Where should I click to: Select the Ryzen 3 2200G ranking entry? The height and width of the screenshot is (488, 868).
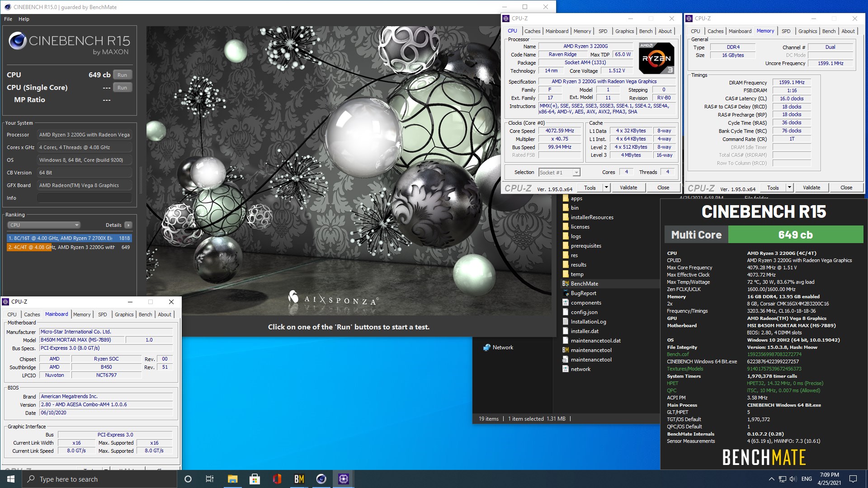(x=69, y=247)
